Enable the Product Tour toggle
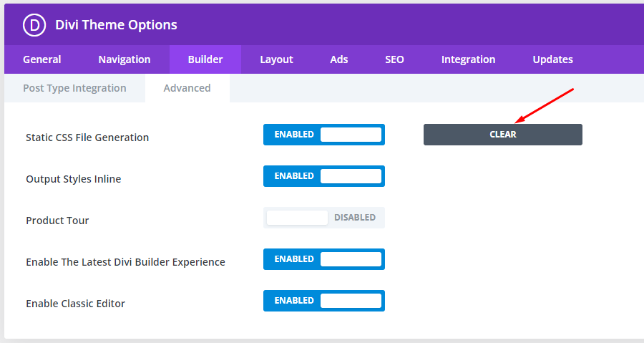644x343 pixels. click(x=323, y=218)
